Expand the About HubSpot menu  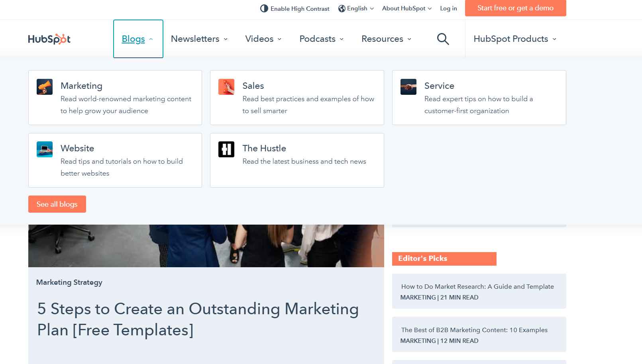pyautogui.click(x=406, y=8)
